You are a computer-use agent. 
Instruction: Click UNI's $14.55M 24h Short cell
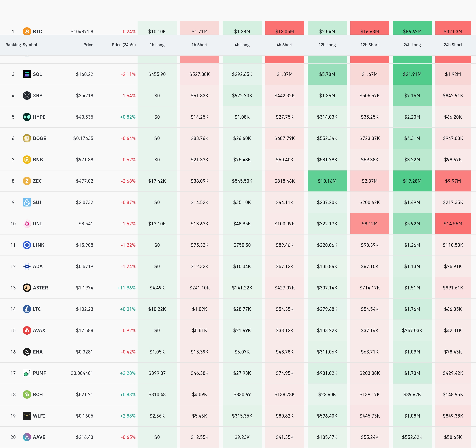[453, 224]
